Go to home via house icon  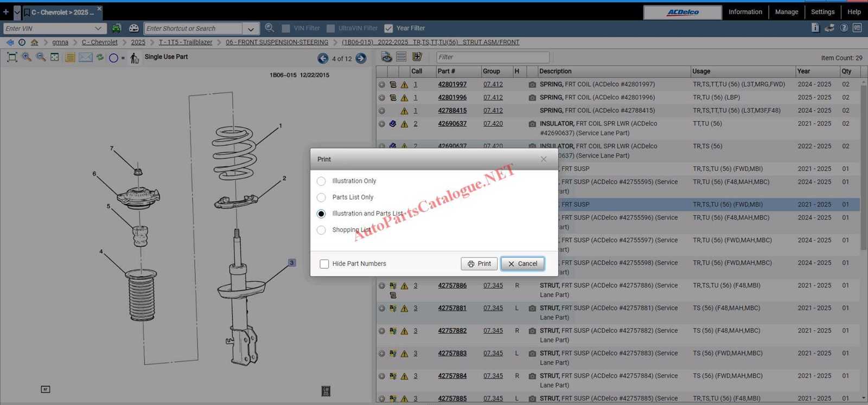[35, 42]
